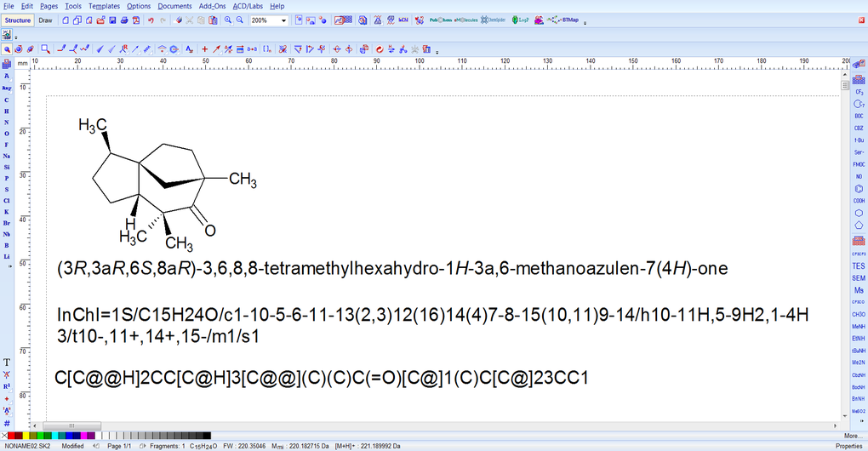This screenshot has width=868, height=451.
Task: Click the BTMap icon
Action: tap(563, 20)
